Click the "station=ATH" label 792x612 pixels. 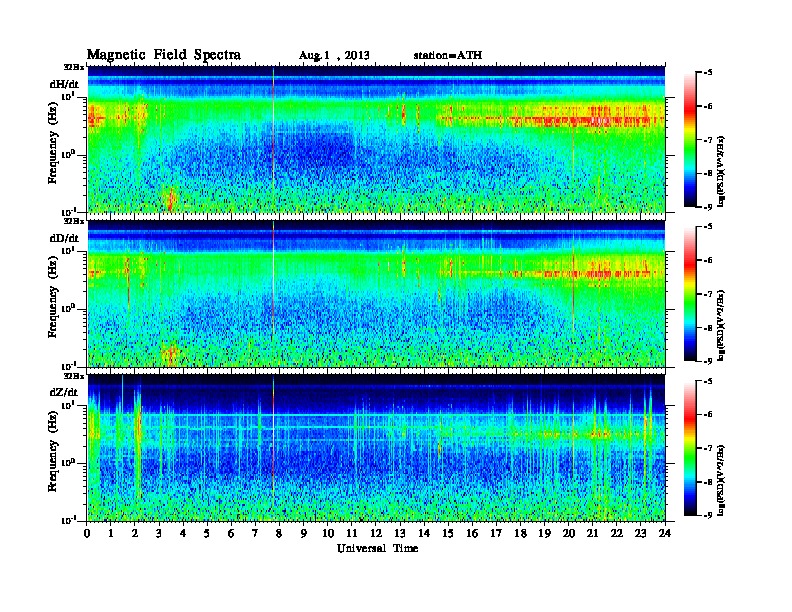pyautogui.click(x=448, y=55)
